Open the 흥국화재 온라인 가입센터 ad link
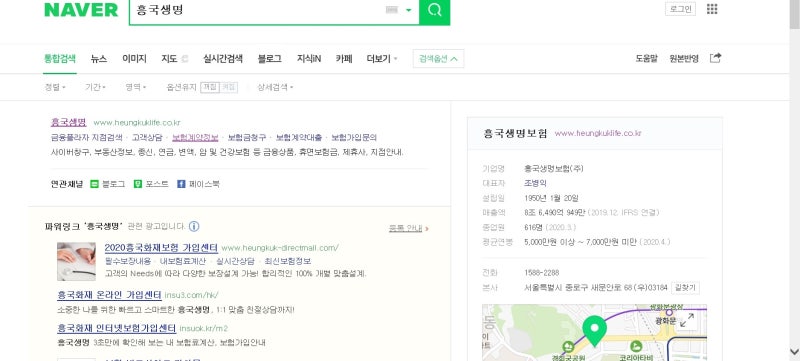The width and height of the screenshot is (800, 361). pos(109,295)
